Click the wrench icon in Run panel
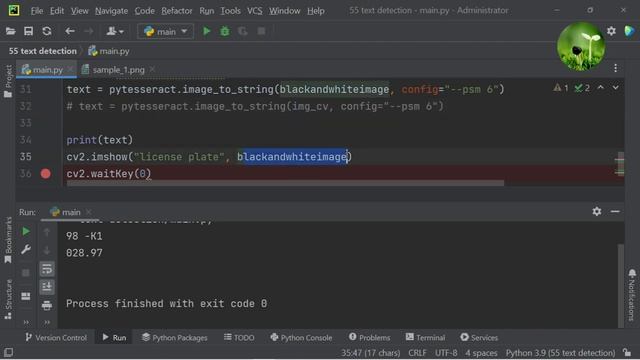This screenshot has width=640, height=360. [26, 249]
